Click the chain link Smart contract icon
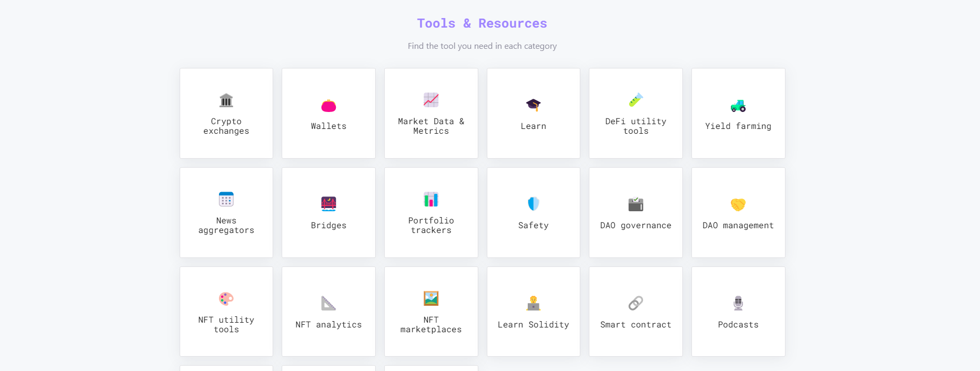This screenshot has width=980, height=371. (636, 303)
